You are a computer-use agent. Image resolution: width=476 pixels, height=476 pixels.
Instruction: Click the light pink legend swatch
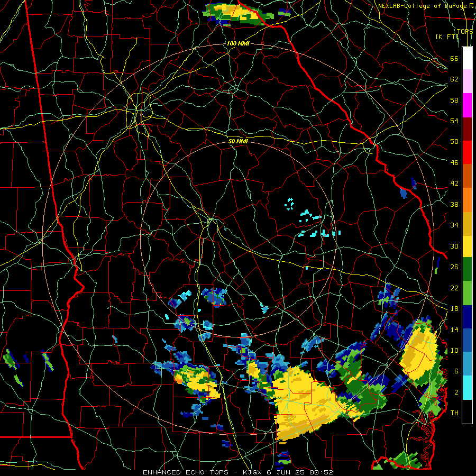click(467, 81)
